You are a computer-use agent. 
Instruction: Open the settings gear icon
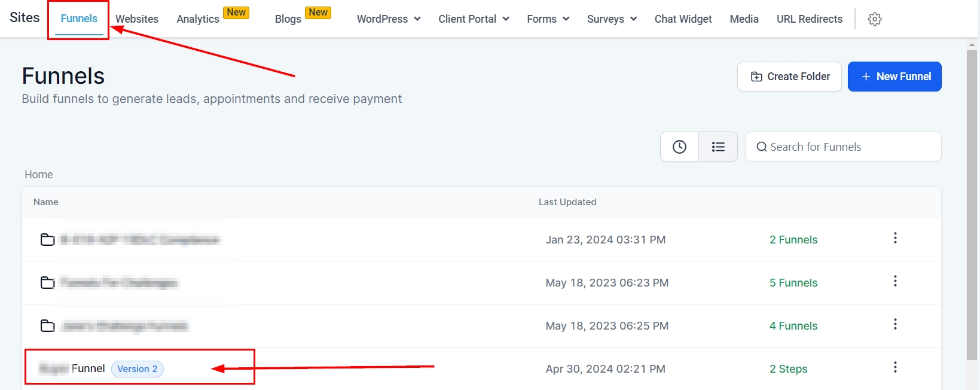coord(874,19)
